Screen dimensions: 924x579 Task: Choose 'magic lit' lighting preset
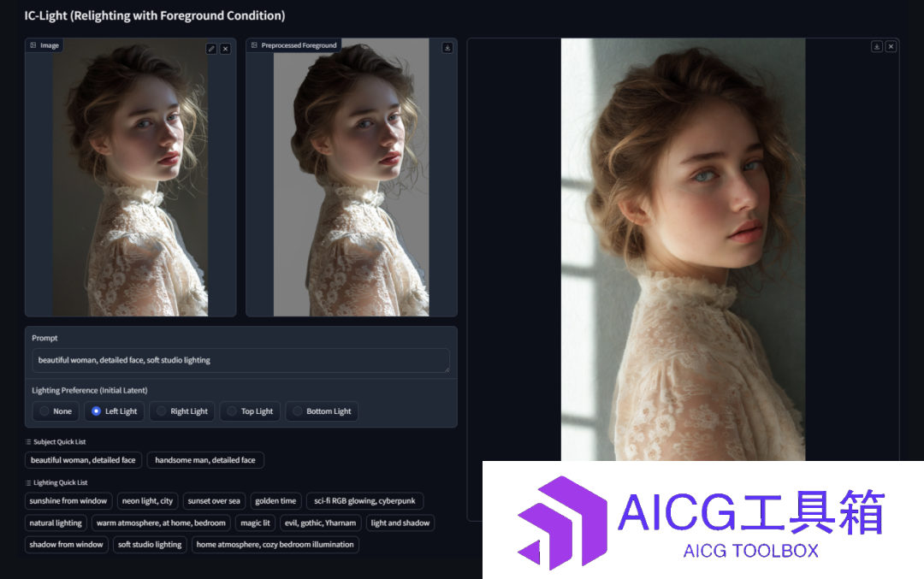[255, 523]
